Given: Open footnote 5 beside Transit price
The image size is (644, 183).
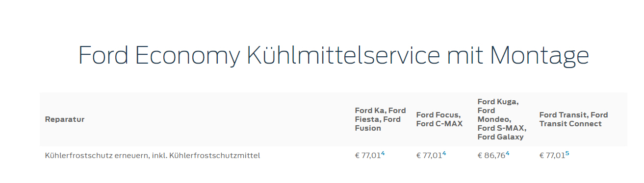Looking at the screenshot, I should 567,154.
